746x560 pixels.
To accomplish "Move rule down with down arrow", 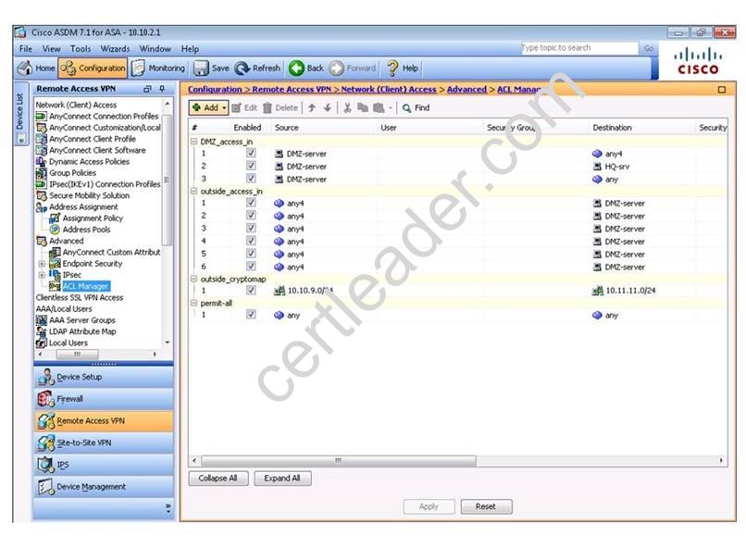I will point(328,108).
